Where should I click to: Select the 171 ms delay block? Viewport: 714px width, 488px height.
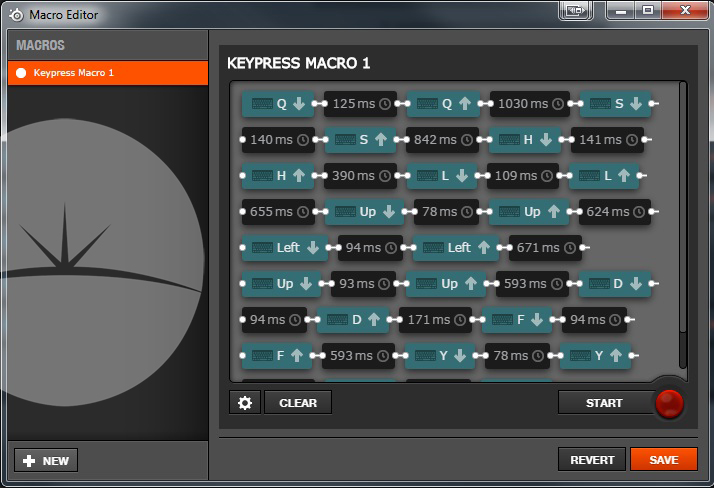click(435, 320)
